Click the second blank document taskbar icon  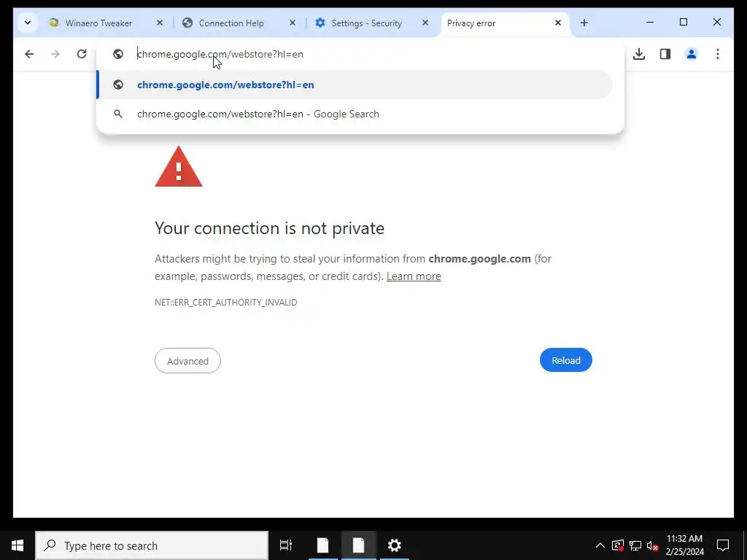pyautogui.click(x=359, y=545)
